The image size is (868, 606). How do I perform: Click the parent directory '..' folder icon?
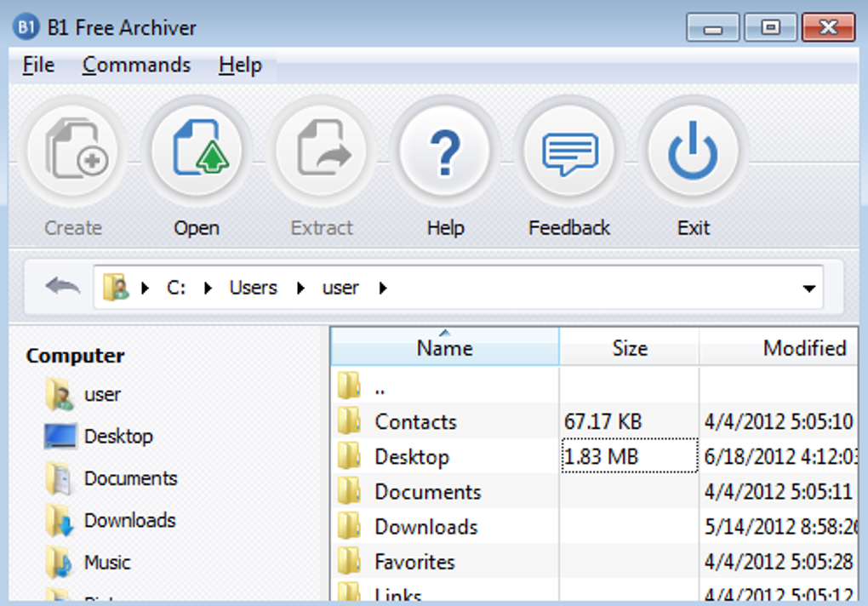pos(349,386)
